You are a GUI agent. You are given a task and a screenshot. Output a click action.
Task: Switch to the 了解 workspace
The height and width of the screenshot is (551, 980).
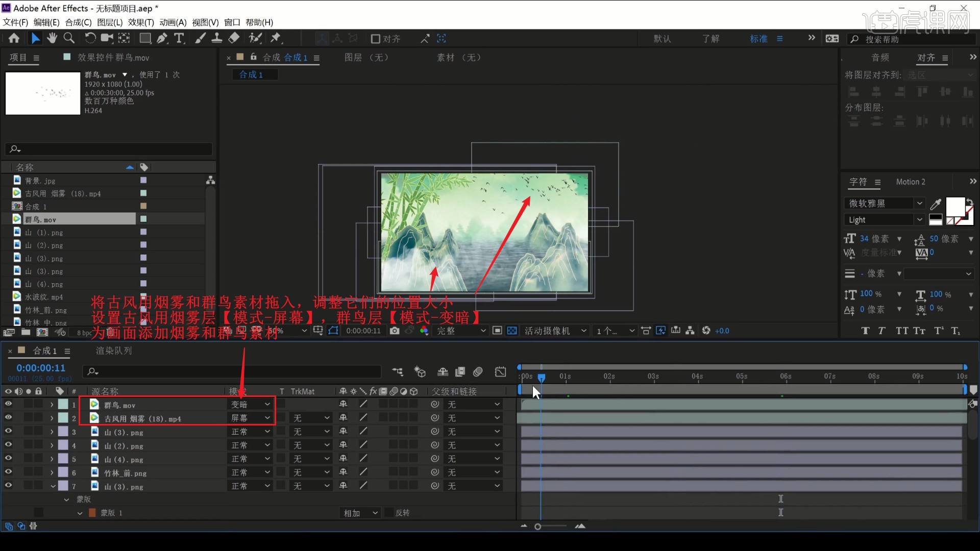coord(710,39)
